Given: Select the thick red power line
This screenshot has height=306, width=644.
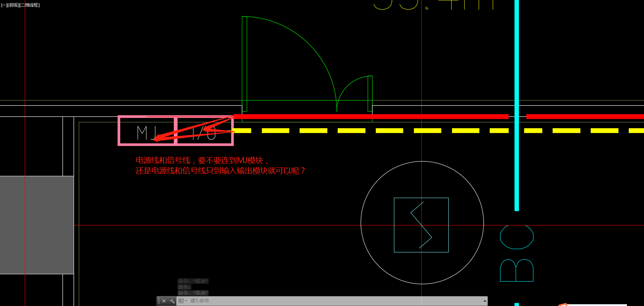Looking at the screenshot, I should (371, 116).
